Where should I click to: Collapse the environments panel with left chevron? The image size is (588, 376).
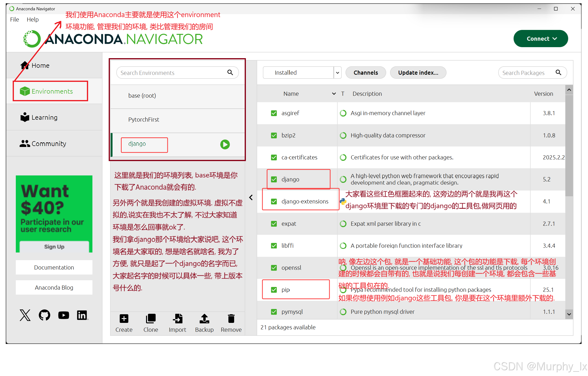tap(251, 197)
